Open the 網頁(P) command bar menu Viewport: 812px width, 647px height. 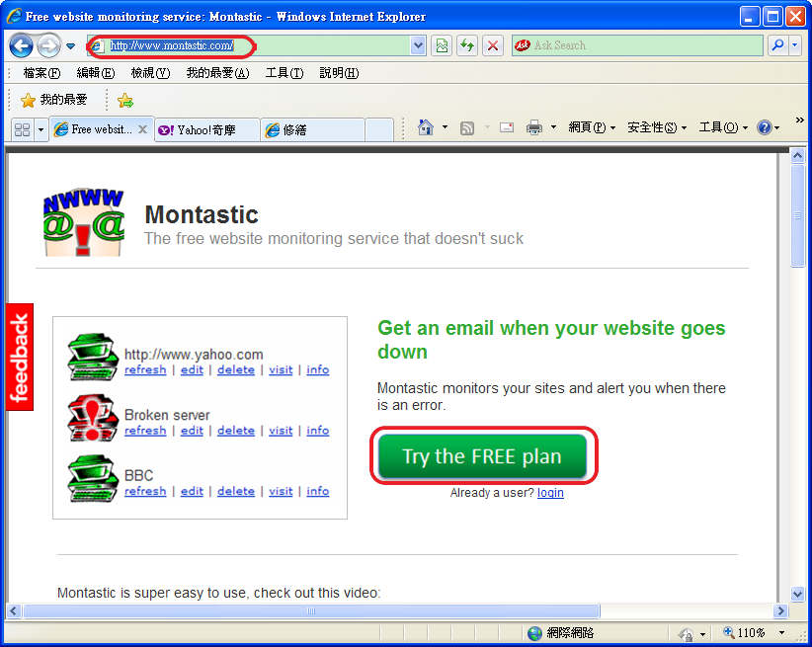592,127
